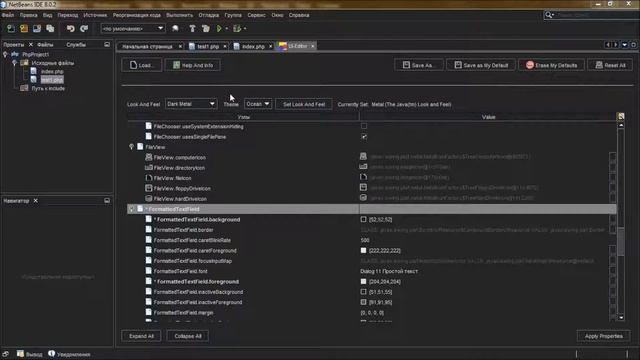Click the Save as My Default button
The height and width of the screenshot is (360, 640).
[x=481, y=65]
